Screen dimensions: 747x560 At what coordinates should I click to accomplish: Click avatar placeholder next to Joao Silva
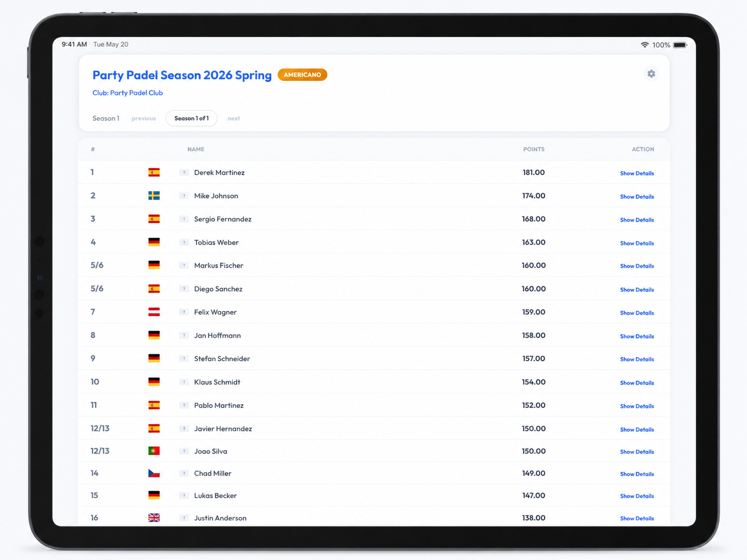click(184, 451)
